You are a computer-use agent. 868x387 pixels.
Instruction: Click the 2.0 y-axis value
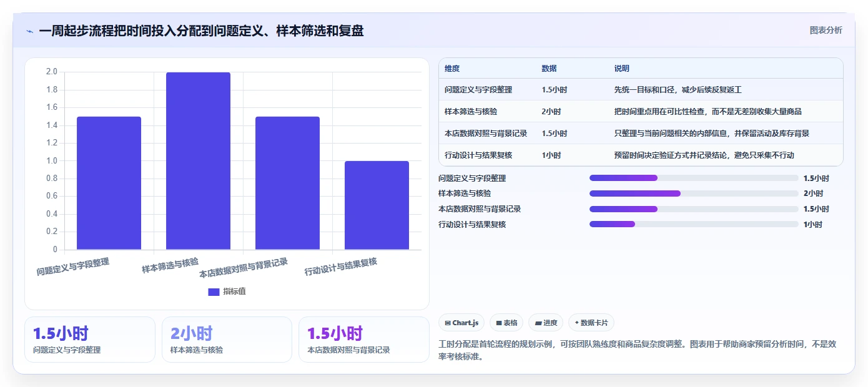click(x=51, y=72)
